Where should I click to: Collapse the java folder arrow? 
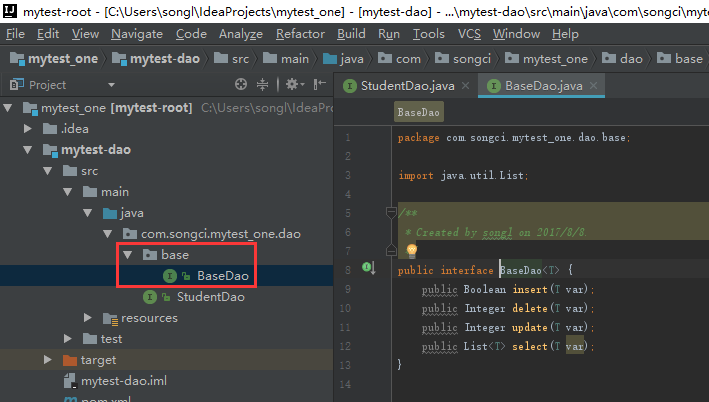(x=88, y=213)
